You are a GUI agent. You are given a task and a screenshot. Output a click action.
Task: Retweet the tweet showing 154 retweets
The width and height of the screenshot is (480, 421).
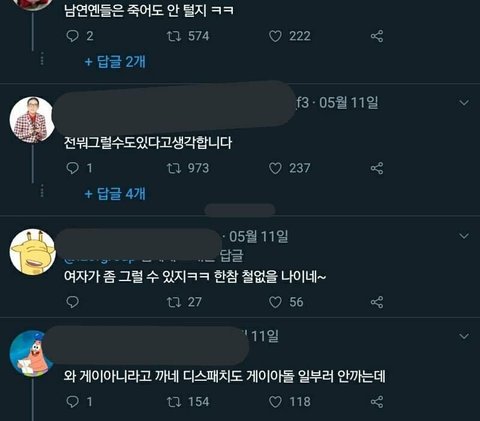click(174, 402)
